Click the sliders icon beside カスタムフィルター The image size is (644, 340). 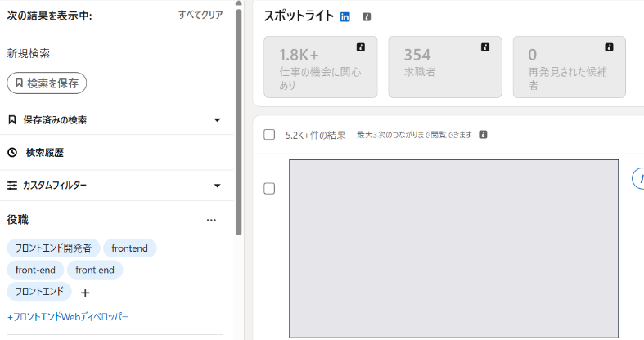[12, 186]
